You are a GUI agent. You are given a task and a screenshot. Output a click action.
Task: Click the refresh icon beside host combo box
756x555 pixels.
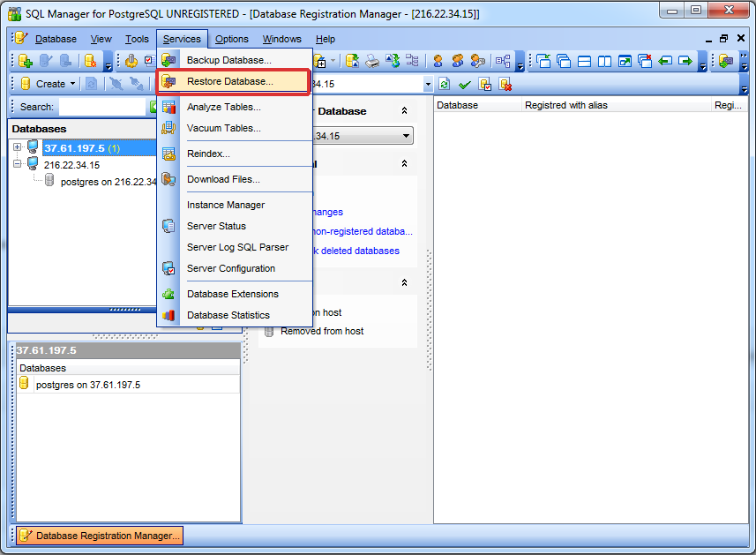coord(445,84)
